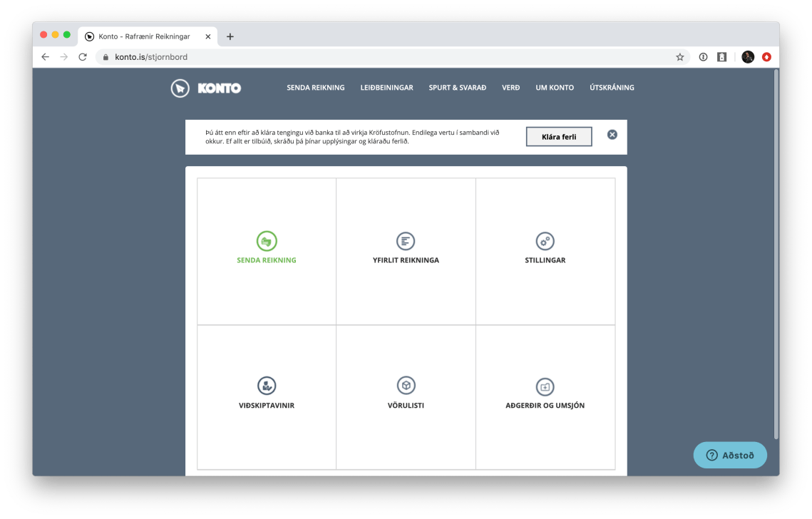Open a new browser tab
Screen dimensions: 812x519
tap(230, 36)
